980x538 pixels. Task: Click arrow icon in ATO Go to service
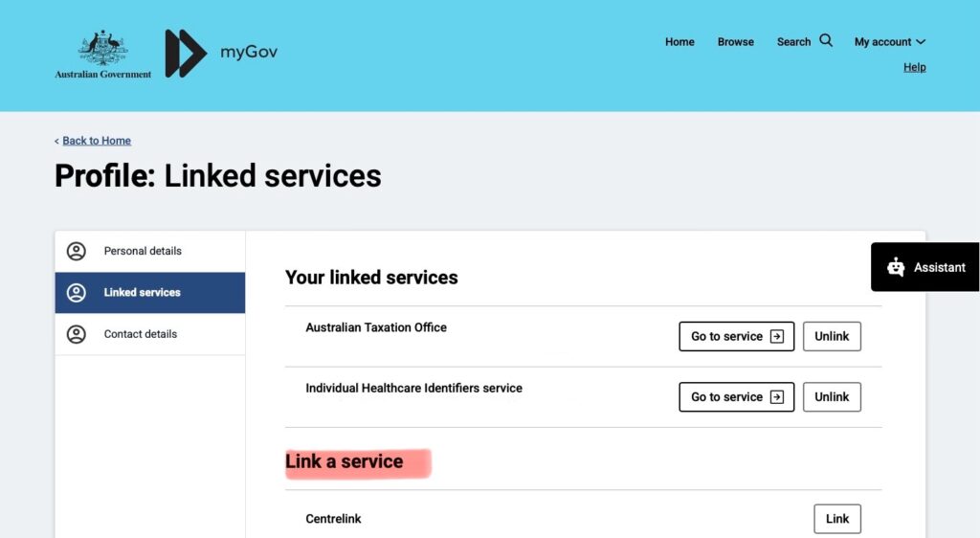tap(777, 336)
